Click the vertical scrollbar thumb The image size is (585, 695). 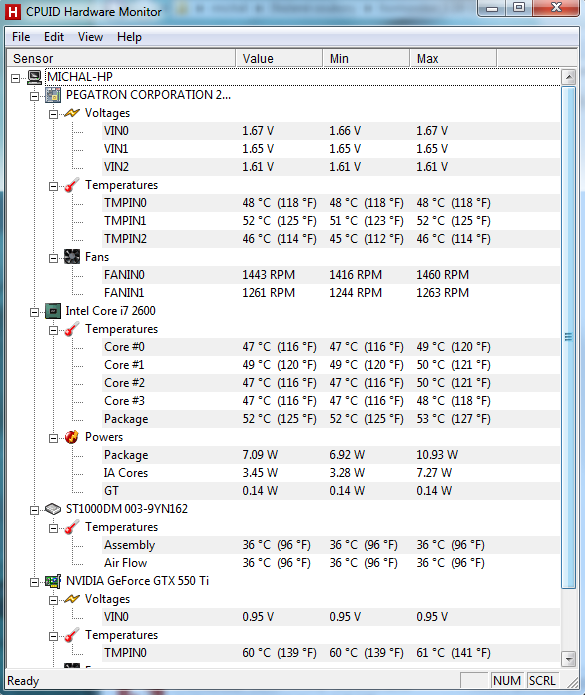point(569,337)
